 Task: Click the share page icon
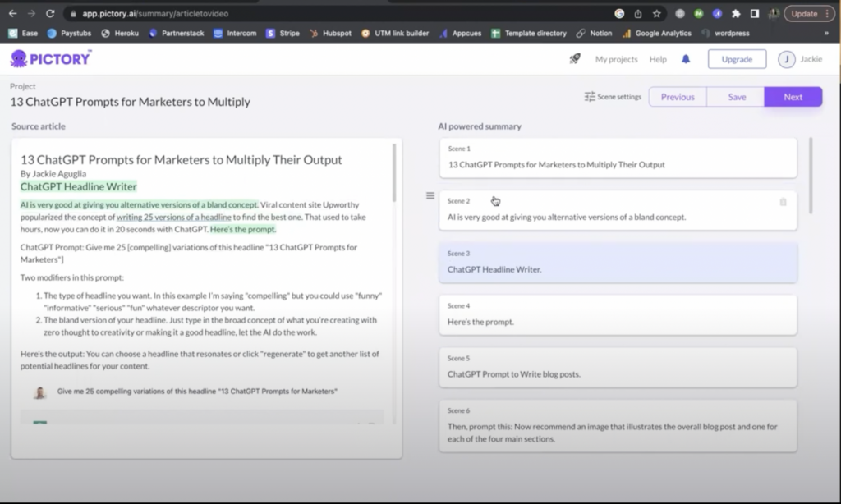click(x=637, y=13)
